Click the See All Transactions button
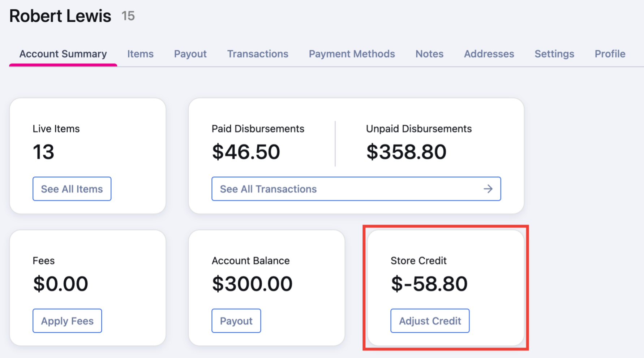 tap(356, 189)
